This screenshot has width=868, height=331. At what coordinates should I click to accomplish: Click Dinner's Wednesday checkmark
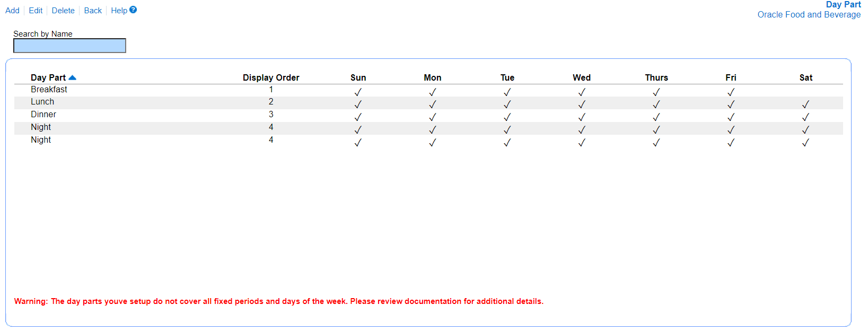582,117
